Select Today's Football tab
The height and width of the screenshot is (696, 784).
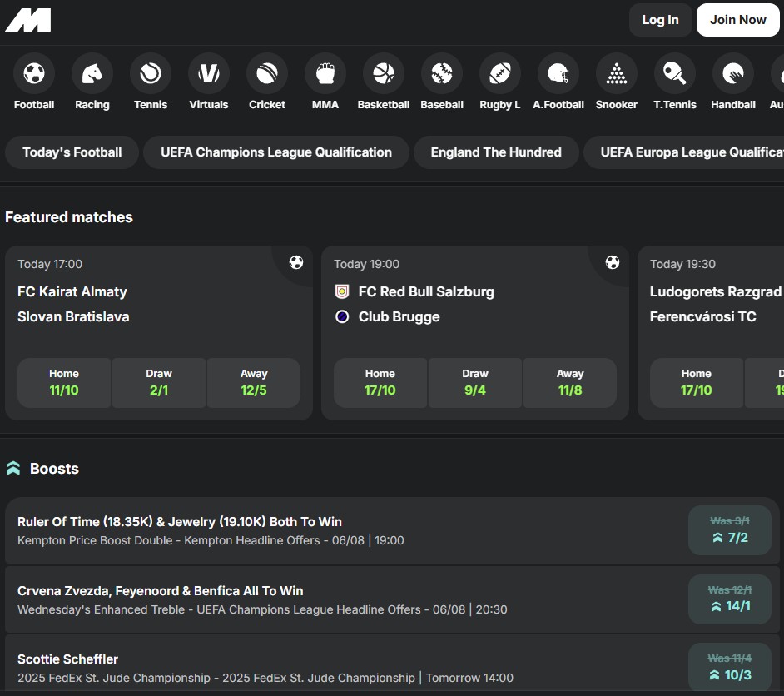tap(72, 152)
